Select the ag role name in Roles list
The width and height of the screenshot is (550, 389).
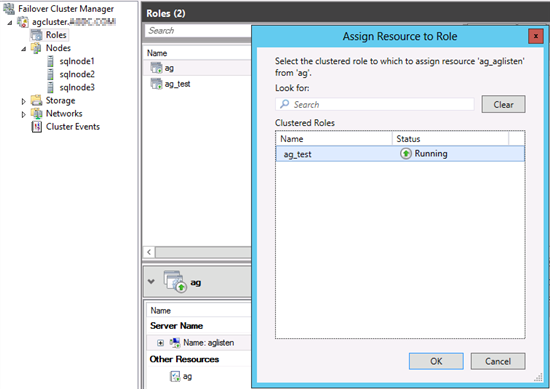coord(169,68)
